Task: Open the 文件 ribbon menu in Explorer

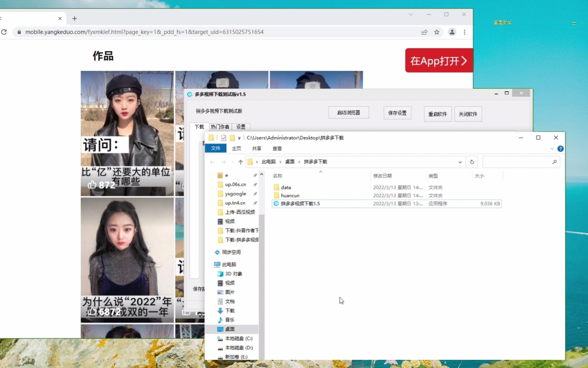Action: click(216, 148)
